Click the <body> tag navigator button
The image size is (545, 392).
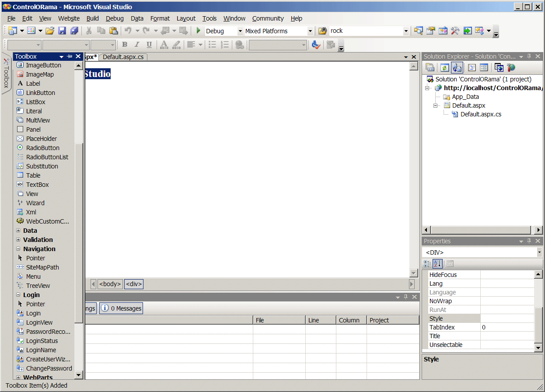pyautogui.click(x=110, y=284)
